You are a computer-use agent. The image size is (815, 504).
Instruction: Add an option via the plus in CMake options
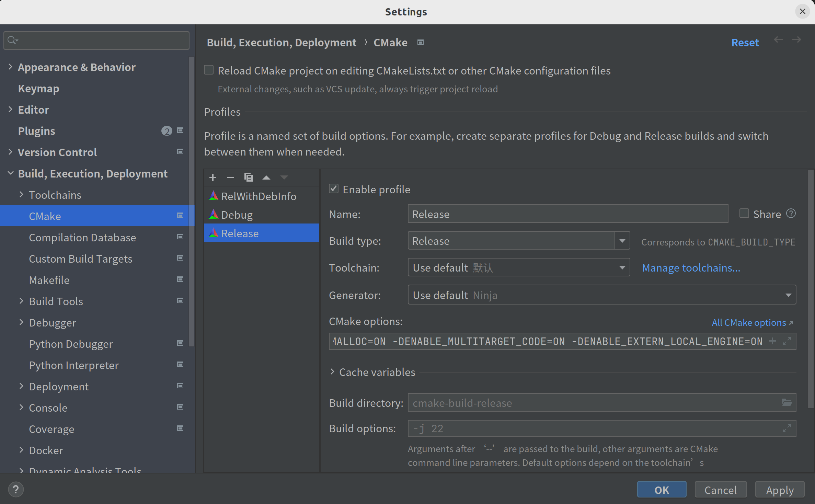click(x=772, y=341)
